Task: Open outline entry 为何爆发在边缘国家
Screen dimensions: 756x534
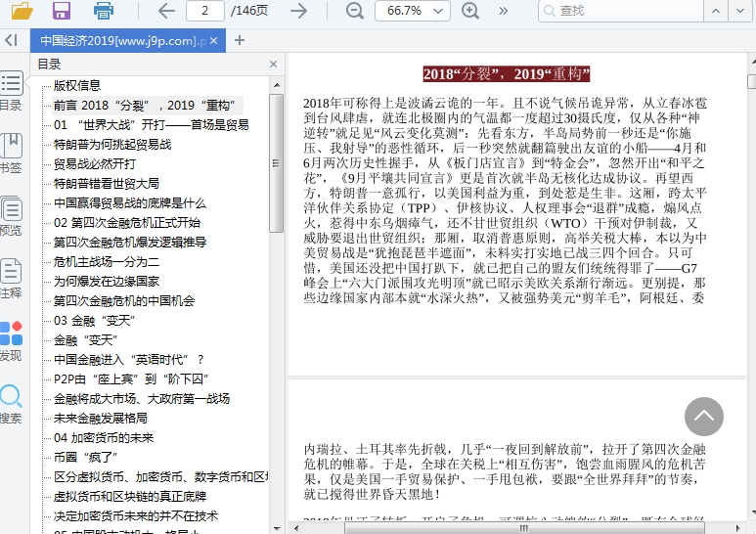Action: [106, 282]
